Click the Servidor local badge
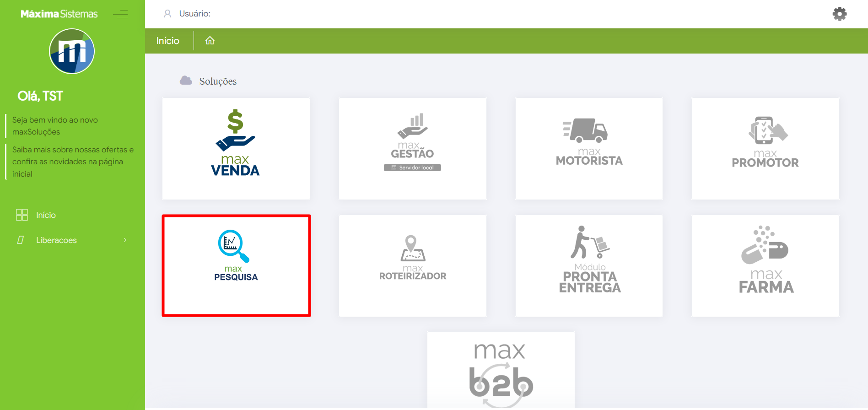The image size is (868, 410). click(x=412, y=167)
